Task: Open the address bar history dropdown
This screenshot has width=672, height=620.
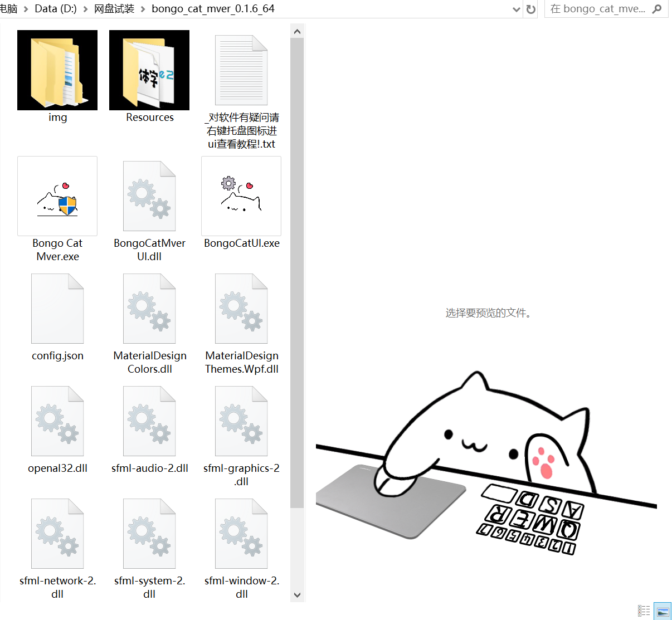Action: (516, 9)
